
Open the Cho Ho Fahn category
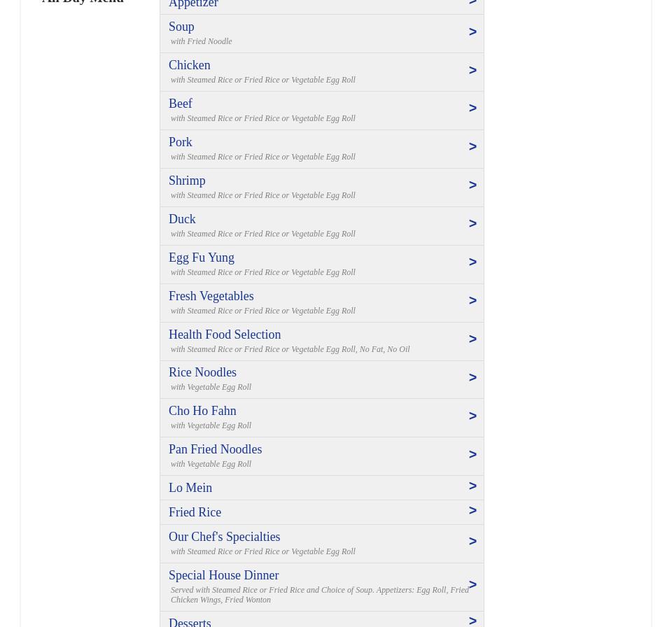point(202,411)
